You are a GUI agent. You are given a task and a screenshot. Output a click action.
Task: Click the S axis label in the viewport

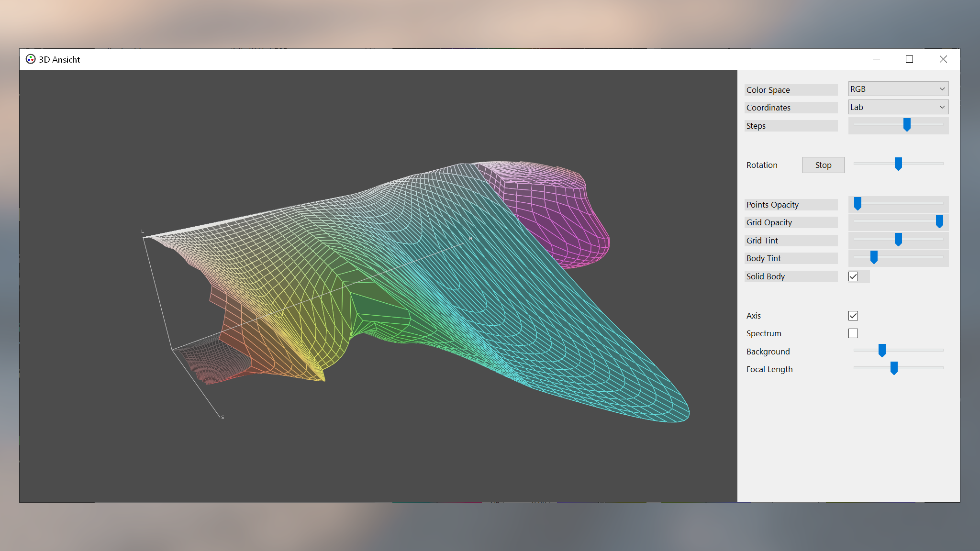pos(223,417)
